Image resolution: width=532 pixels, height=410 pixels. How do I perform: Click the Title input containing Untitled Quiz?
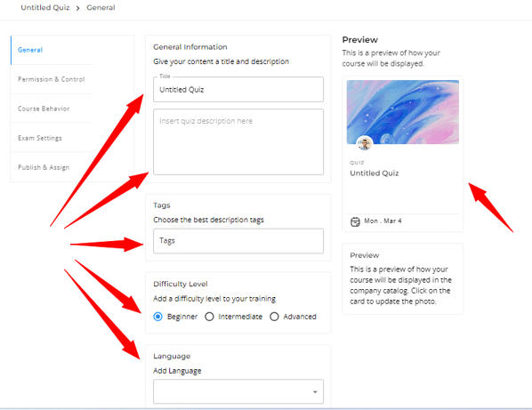coord(238,90)
